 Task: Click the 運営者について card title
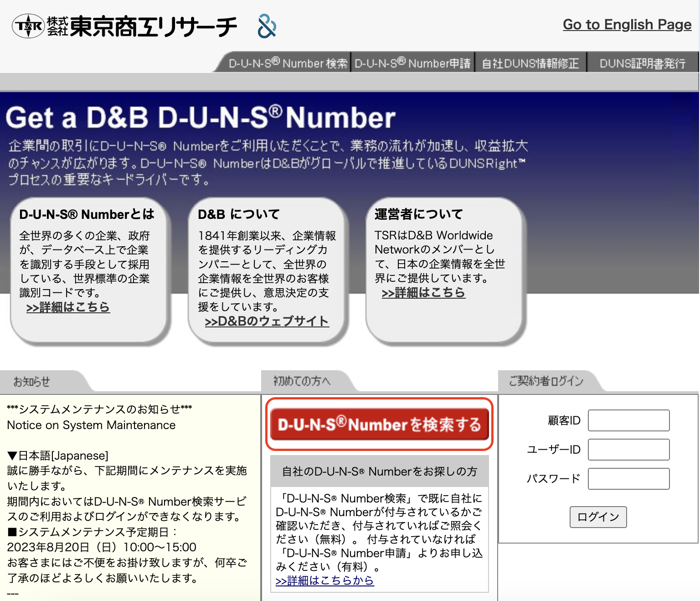pyautogui.click(x=418, y=214)
